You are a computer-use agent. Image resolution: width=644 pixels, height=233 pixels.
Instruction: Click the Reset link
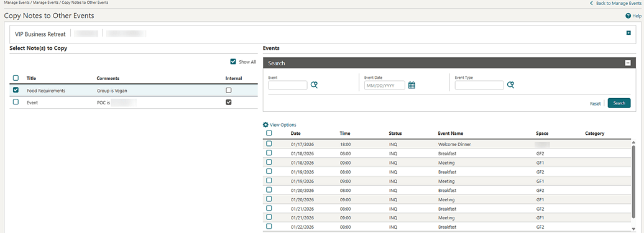(595, 103)
